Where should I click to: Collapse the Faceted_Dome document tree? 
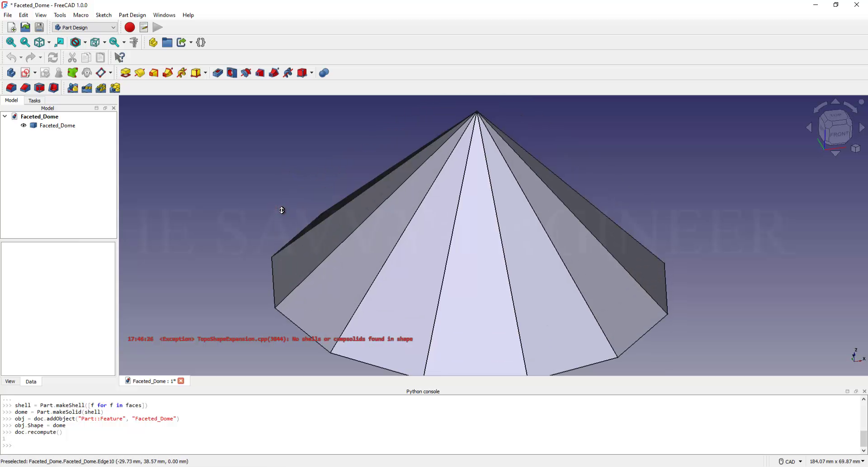[x=5, y=117]
